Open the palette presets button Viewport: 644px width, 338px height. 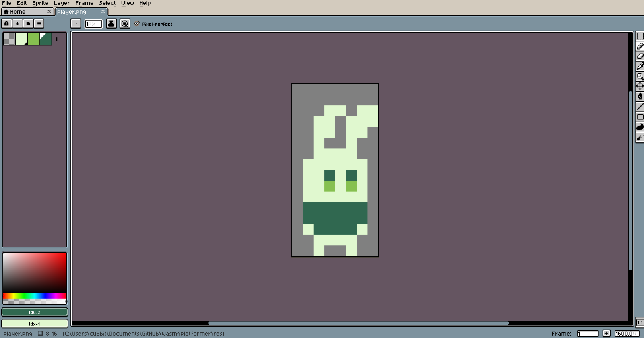point(28,24)
